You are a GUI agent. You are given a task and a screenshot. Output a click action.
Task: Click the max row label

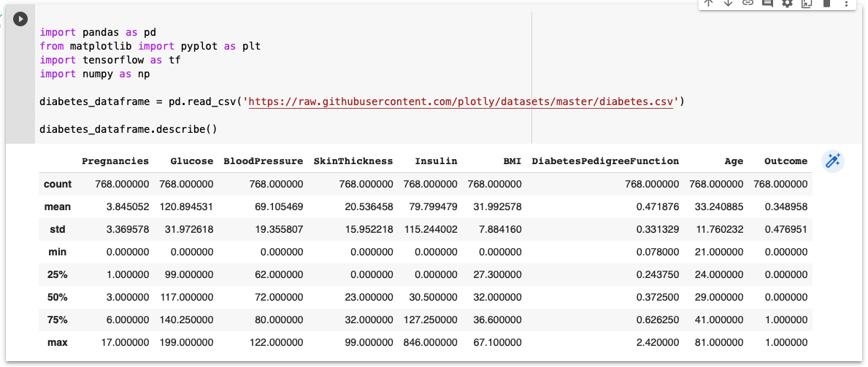click(58, 342)
